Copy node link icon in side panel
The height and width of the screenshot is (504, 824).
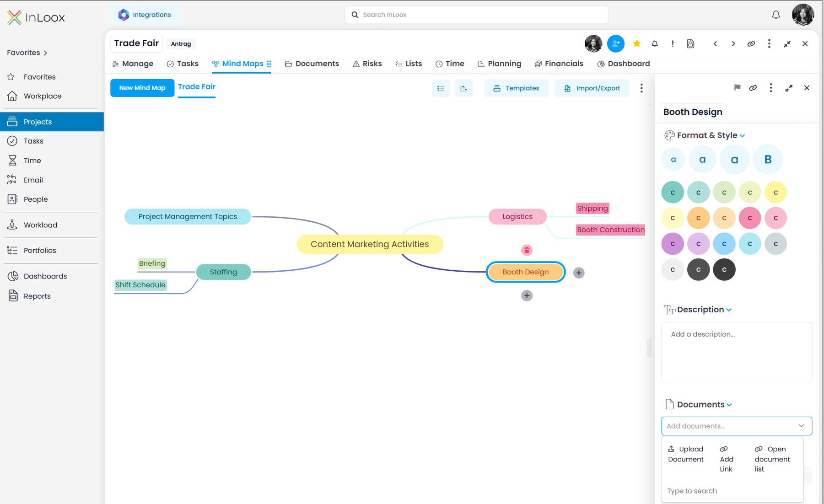(753, 88)
